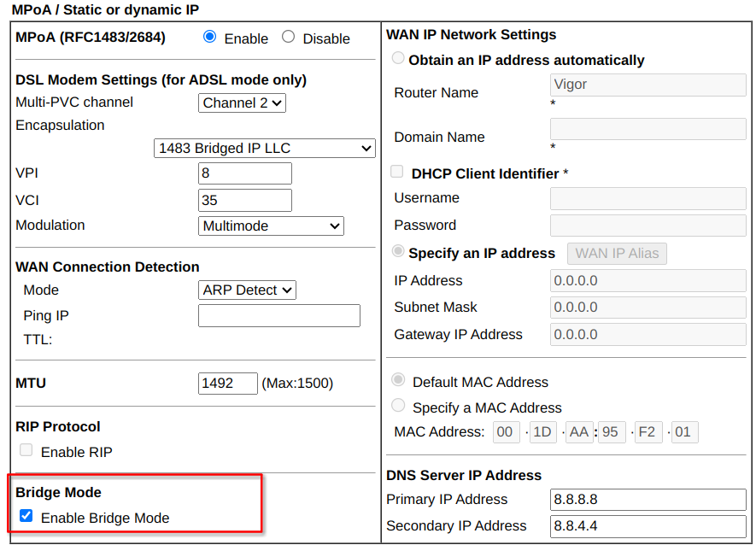
Task: Toggle the Enable RIP checkbox
Action: coord(26,450)
